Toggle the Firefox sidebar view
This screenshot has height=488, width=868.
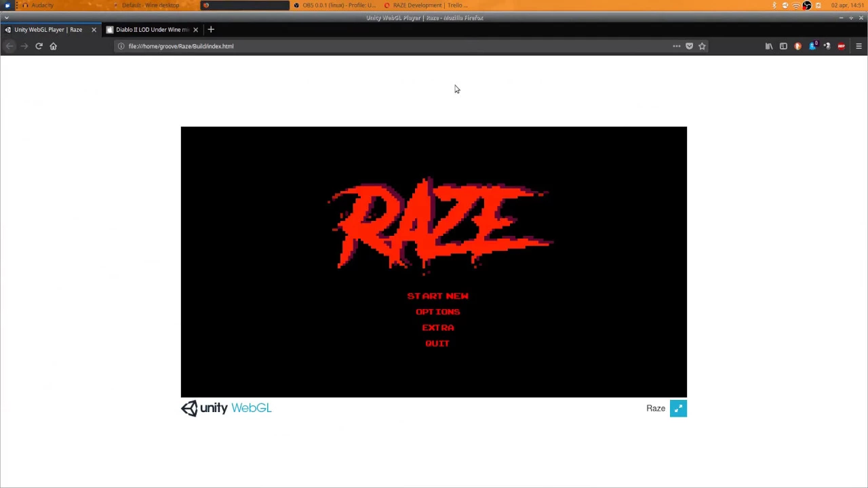click(783, 46)
